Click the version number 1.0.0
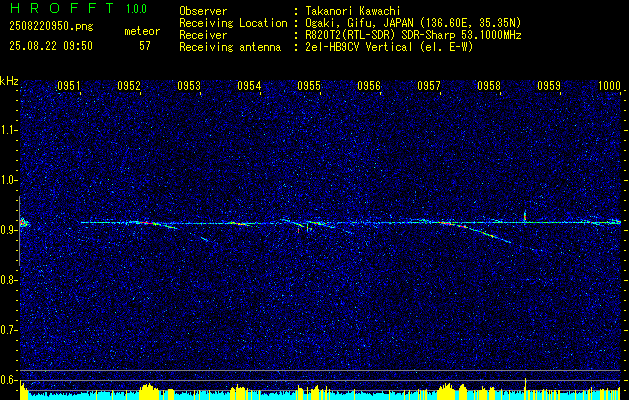Screen dimensions: 629x400 click(136, 9)
